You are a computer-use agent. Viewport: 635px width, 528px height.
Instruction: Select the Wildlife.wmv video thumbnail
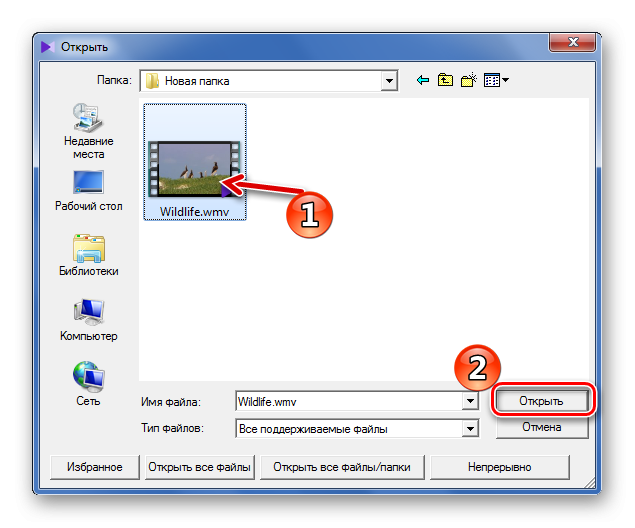pyautogui.click(x=194, y=167)
